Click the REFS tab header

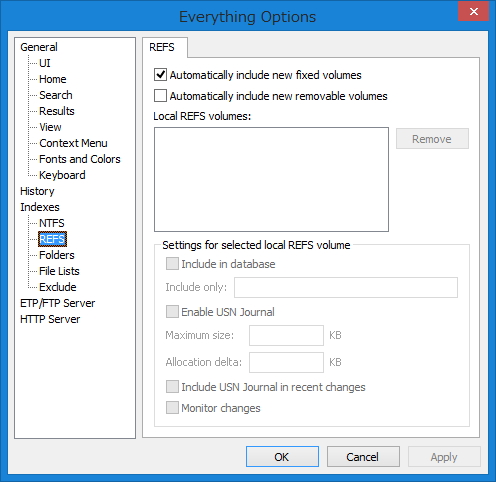(165, 47)
